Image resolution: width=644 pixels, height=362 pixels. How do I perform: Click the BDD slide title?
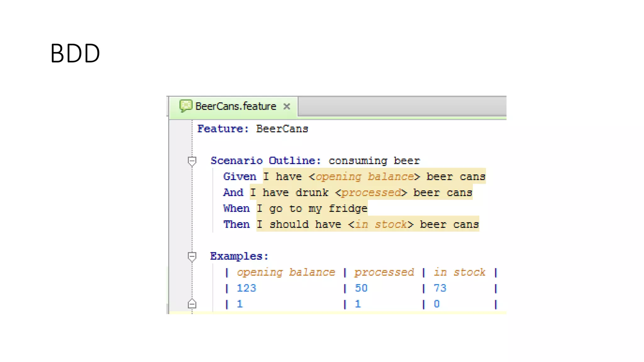[75, 53]
